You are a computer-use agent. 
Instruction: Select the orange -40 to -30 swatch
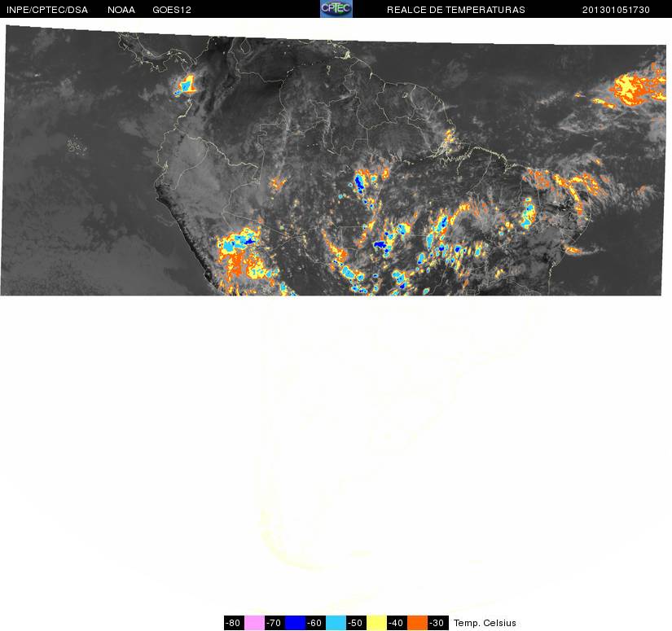(x=417, y=623)
